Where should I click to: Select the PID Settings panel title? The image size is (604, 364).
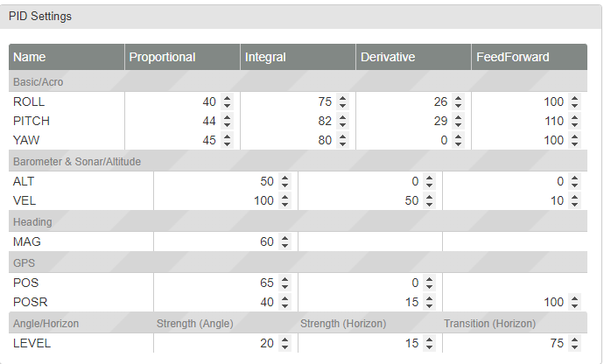pyautogui.click(x=40, y=16)
